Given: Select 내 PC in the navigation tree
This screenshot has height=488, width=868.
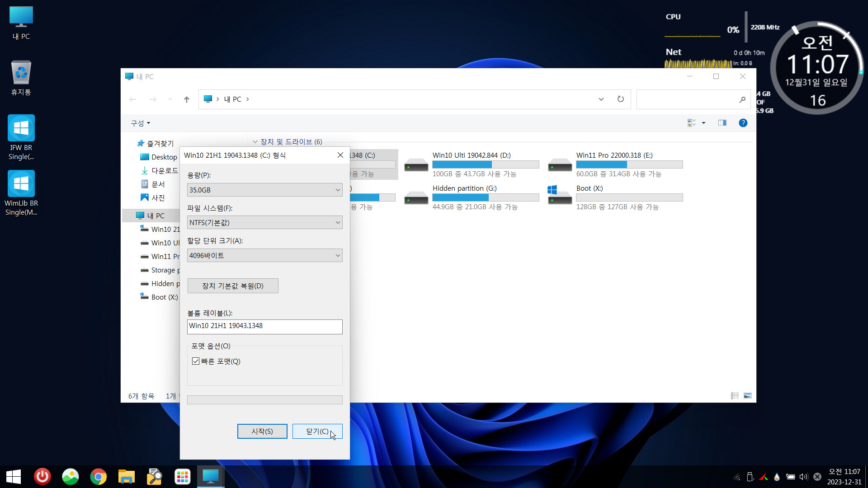Looking at the screenshot, I should point(151,216).
